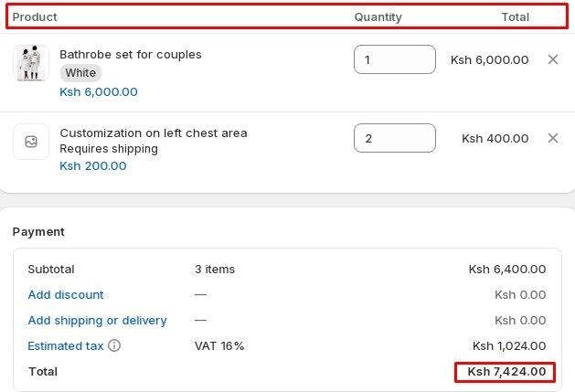Click the Ksh 7,424.00 total amount
The width and height of the screenshot is (575, 392).
pos(506,371)
